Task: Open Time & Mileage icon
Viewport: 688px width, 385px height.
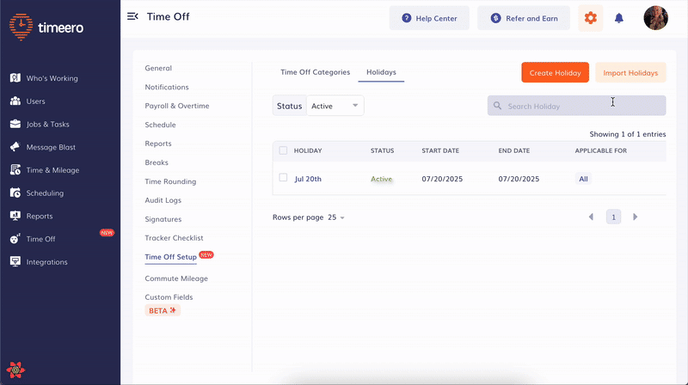Action: click(x=15, y=170)
